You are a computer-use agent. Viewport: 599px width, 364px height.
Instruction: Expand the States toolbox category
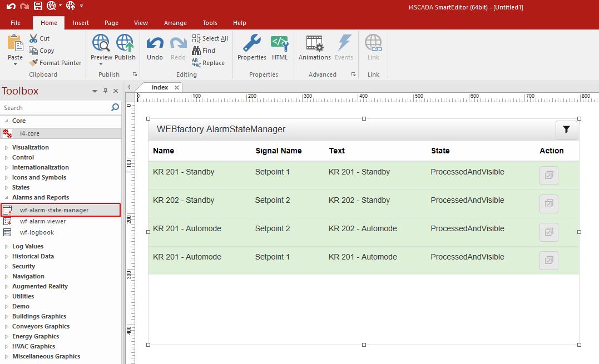(x=6, y=187)
